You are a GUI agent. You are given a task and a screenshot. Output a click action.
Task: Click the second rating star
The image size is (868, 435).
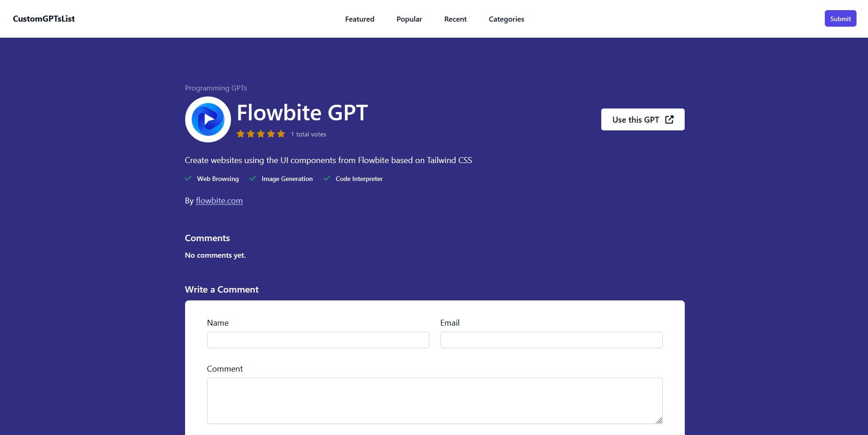point(250,134)
